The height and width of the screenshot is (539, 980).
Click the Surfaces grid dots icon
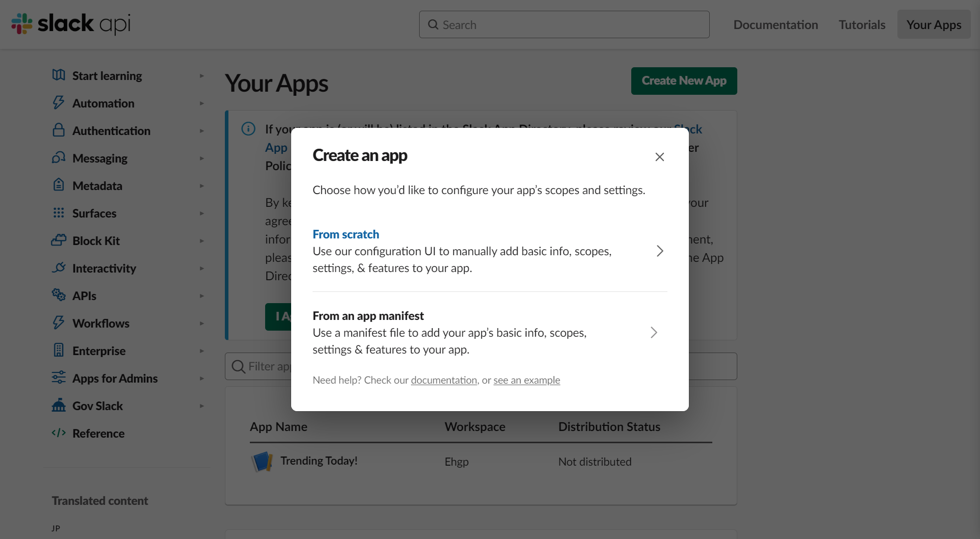point(59,212)
